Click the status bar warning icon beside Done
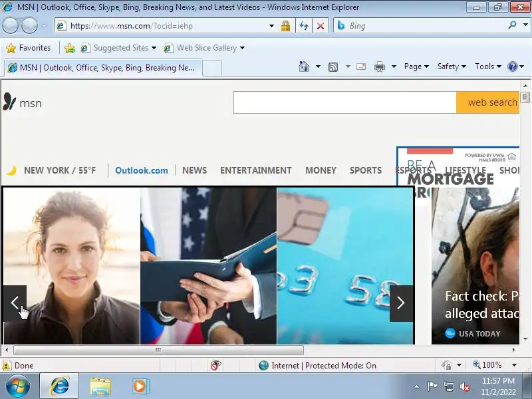Screen dimensions: 532x399 click(x=7, y=365)
